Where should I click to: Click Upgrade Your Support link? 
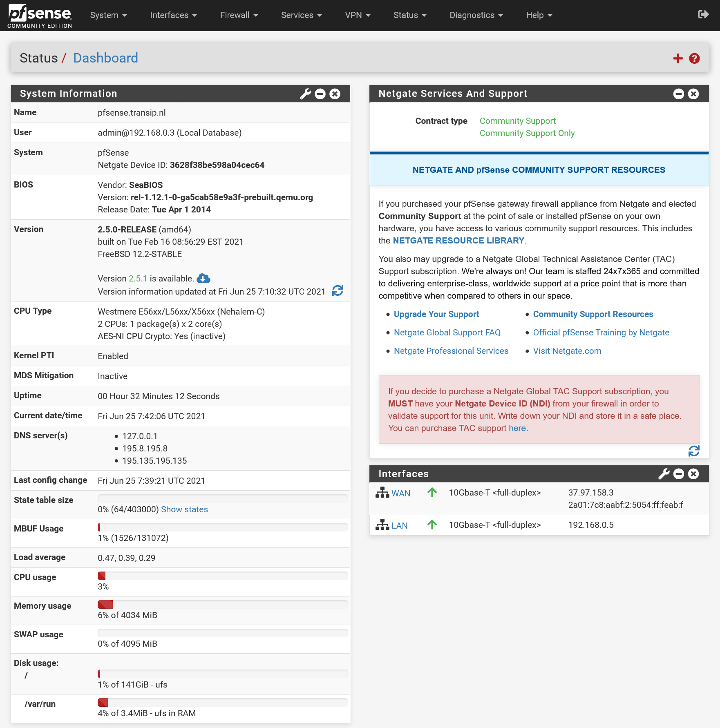tap(436, 314)
